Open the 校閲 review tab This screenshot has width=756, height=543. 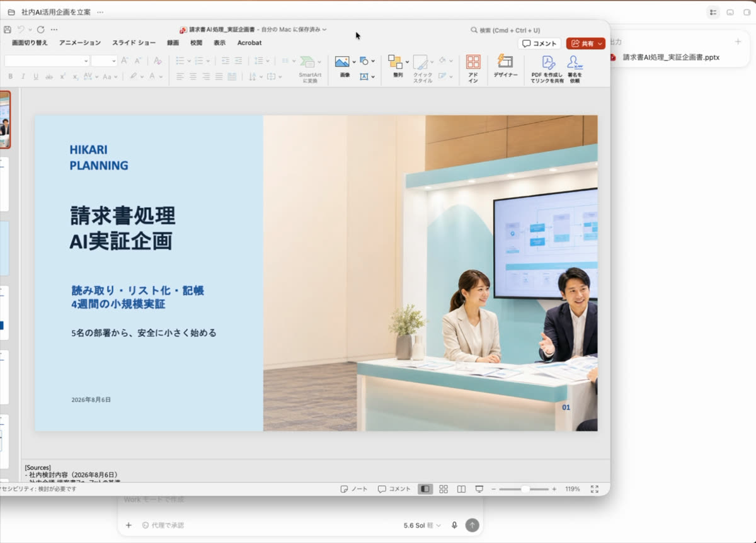click(197, 43)
